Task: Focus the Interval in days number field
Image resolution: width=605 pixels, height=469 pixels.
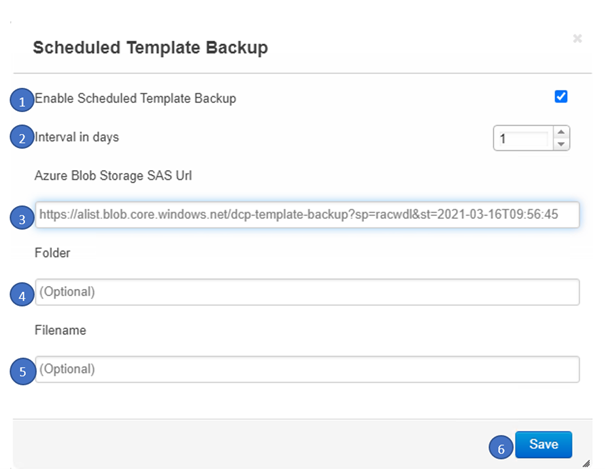Action: (x=524, y=138)
